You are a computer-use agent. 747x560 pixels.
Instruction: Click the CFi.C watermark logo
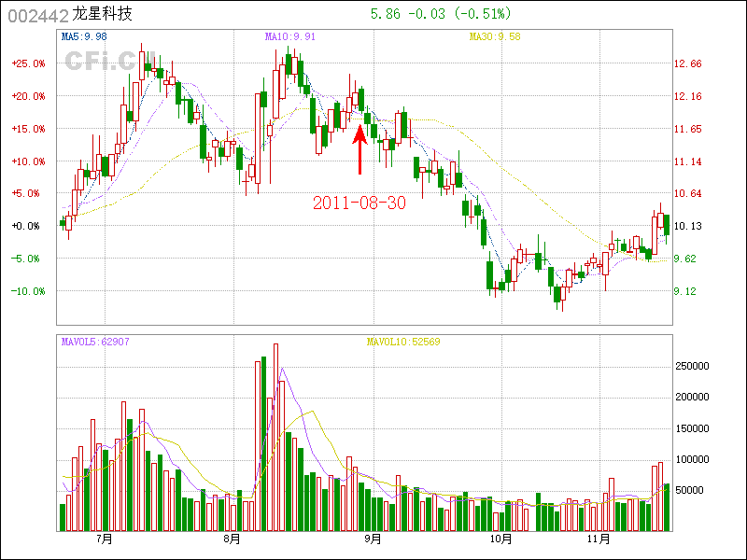pyautogui.click(x=99, y=62)
